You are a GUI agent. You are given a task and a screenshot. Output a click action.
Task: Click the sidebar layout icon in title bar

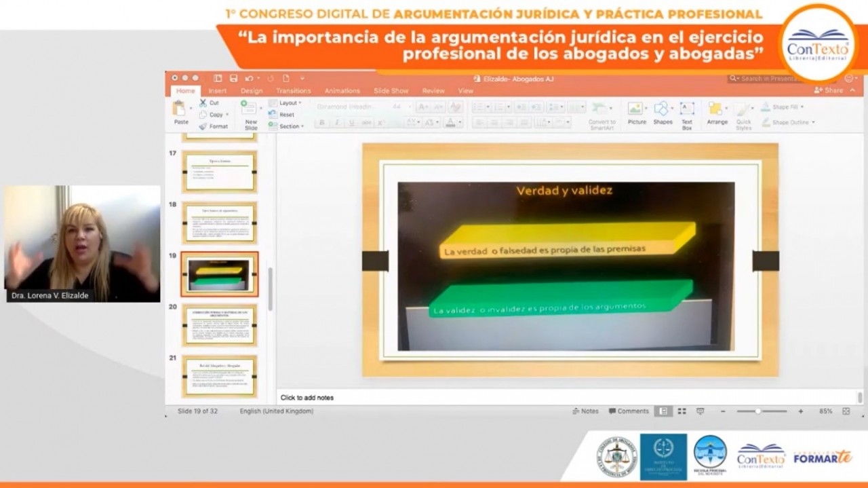218,78
